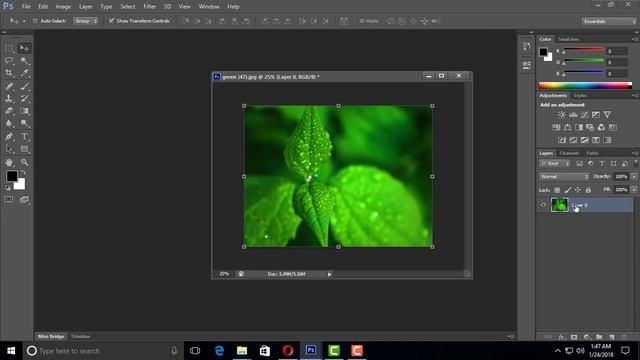The width and height of the screenshot is (640, 360).
Task: Select the Pen tool
Action: (x=9, y=136)
